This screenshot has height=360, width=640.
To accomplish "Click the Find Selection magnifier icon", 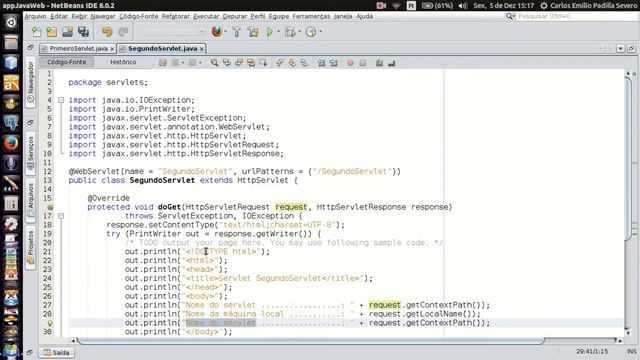I will click(214, 63).
